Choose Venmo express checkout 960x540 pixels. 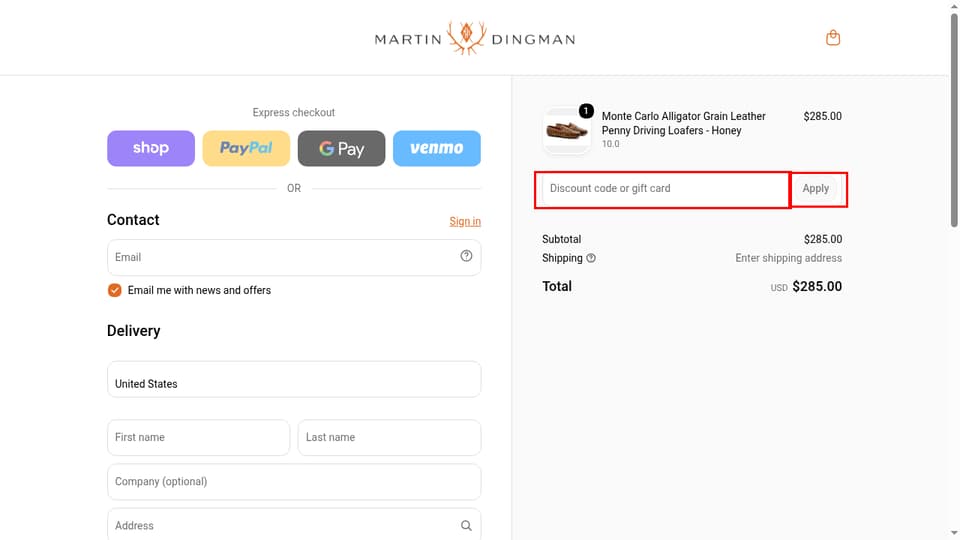[x=437, y=148]
